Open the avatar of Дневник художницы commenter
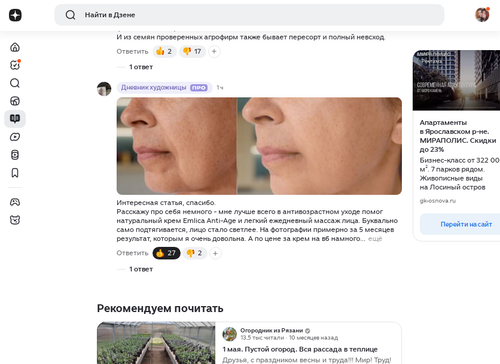 (x=104, y=89)
